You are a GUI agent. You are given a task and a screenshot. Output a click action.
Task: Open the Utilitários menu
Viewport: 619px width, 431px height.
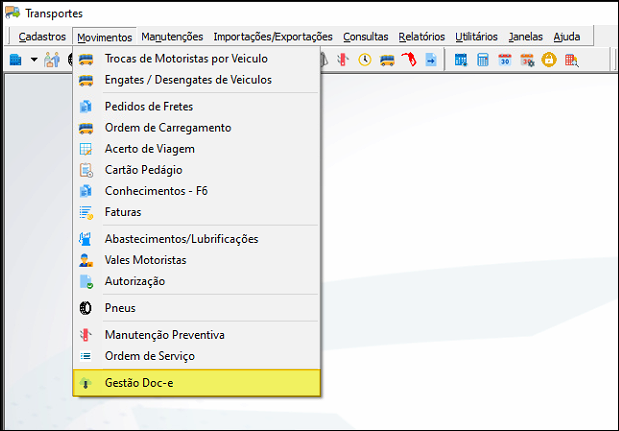pyautogui.click(x=476, y=37)
